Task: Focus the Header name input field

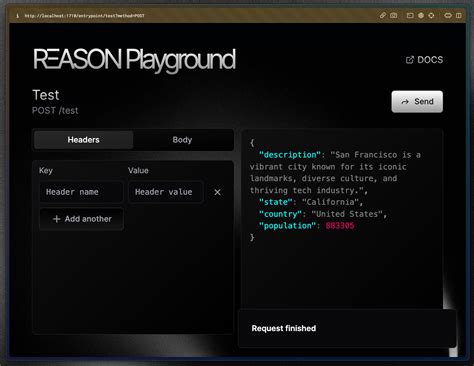Action: coord(81,192)
